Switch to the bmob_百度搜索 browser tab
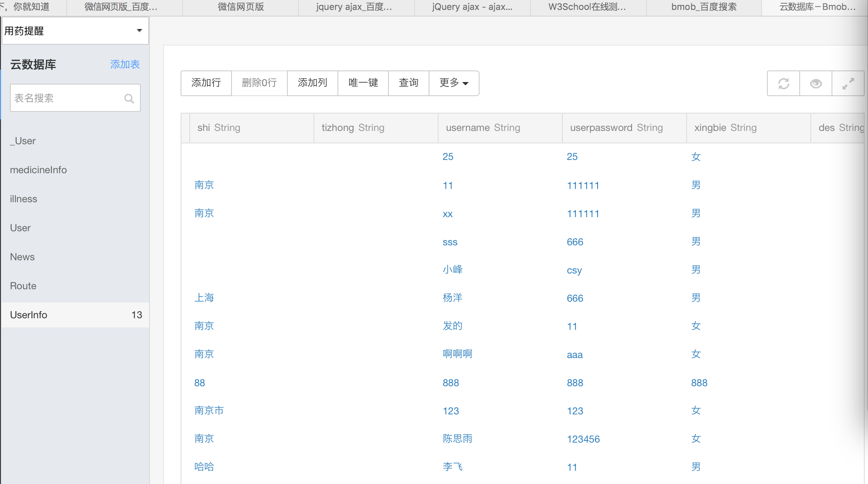Viewport: 868px width, 484px height. coord(704,7)
